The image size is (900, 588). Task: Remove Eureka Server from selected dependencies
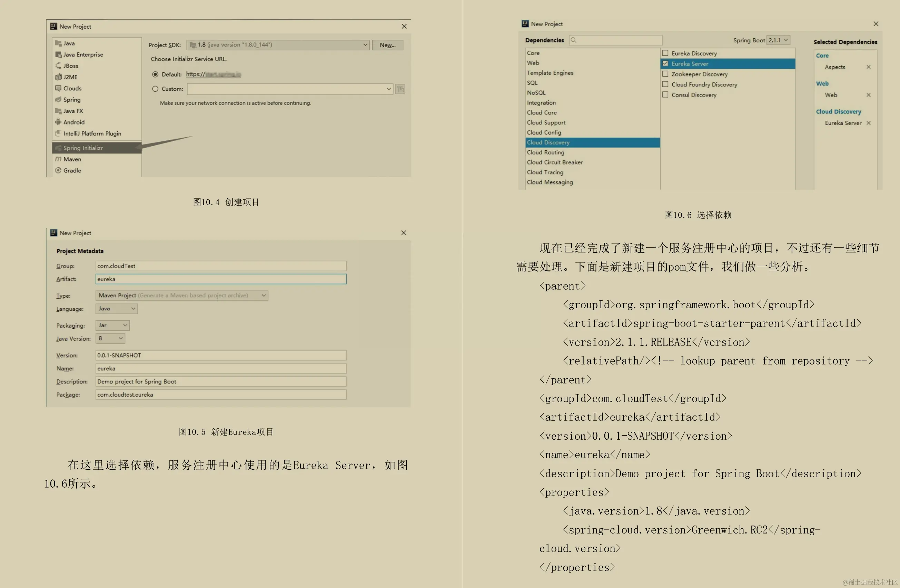tap(869, 123)
